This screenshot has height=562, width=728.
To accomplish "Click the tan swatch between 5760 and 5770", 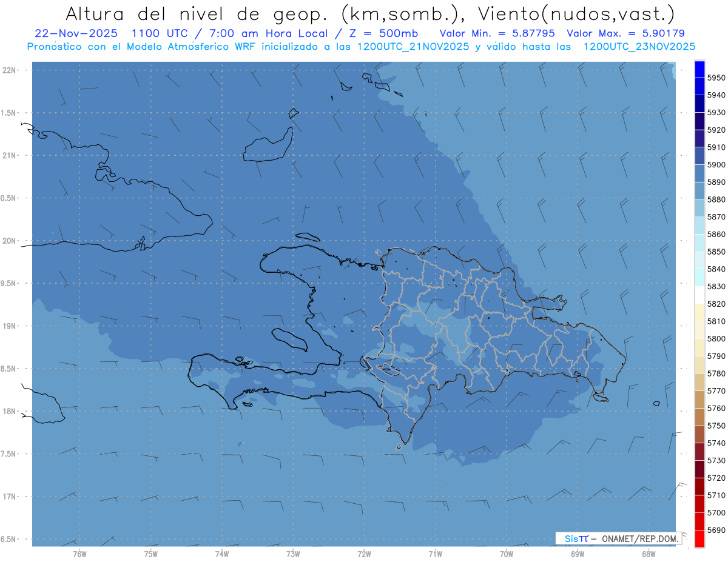I will pyautogui.click(x=699, y=400).
